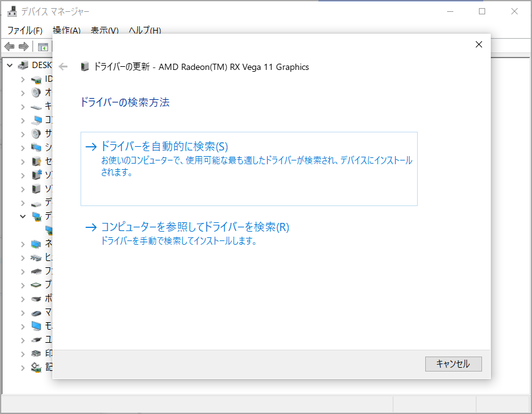
Task: Open the 表示(V) menu
Action: coord(104,30)
